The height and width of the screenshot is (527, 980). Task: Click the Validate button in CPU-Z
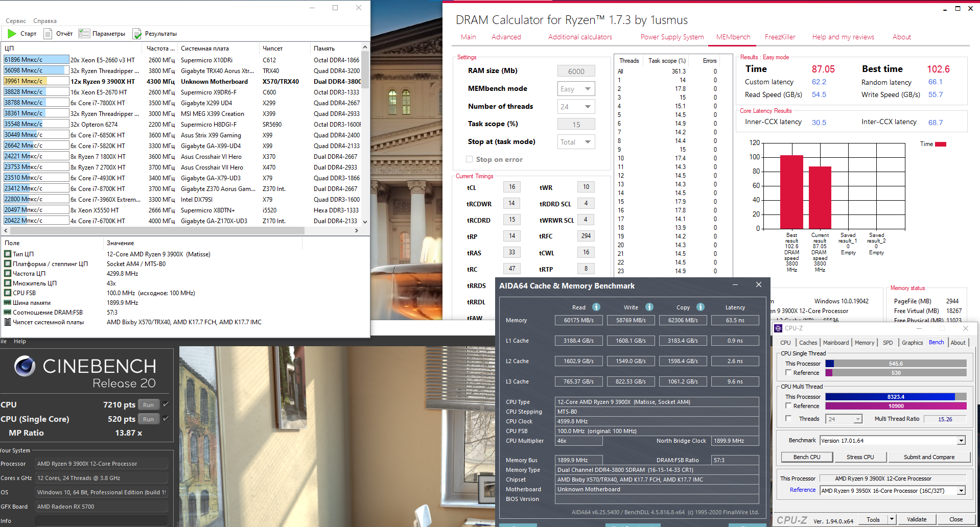tap(916, 519)
